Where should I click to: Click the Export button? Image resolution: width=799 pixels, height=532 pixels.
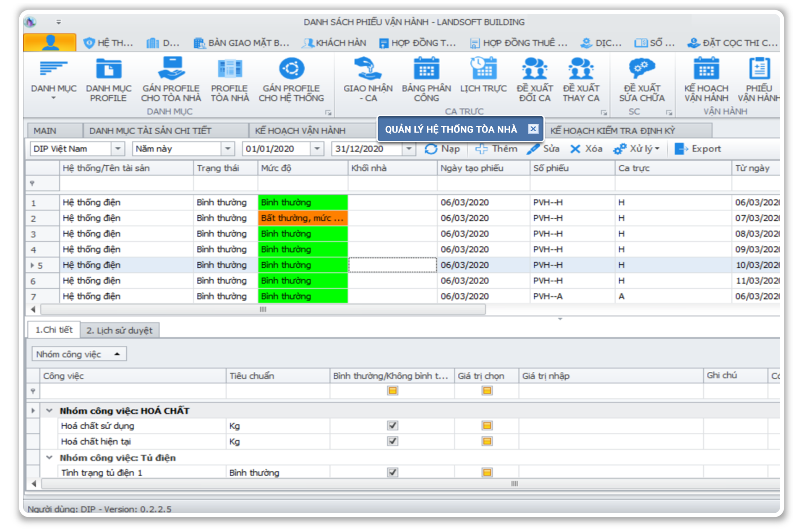[x=698, y=149]
